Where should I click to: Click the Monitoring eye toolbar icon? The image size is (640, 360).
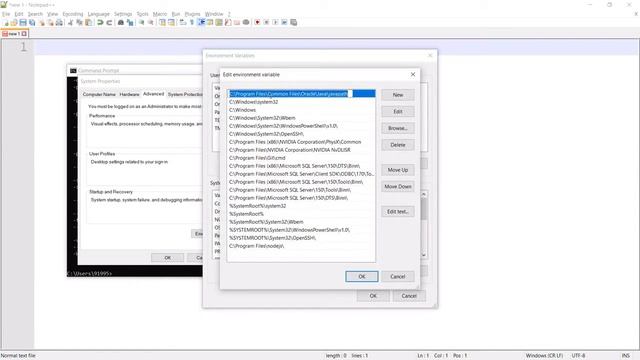tap(246, 22)
